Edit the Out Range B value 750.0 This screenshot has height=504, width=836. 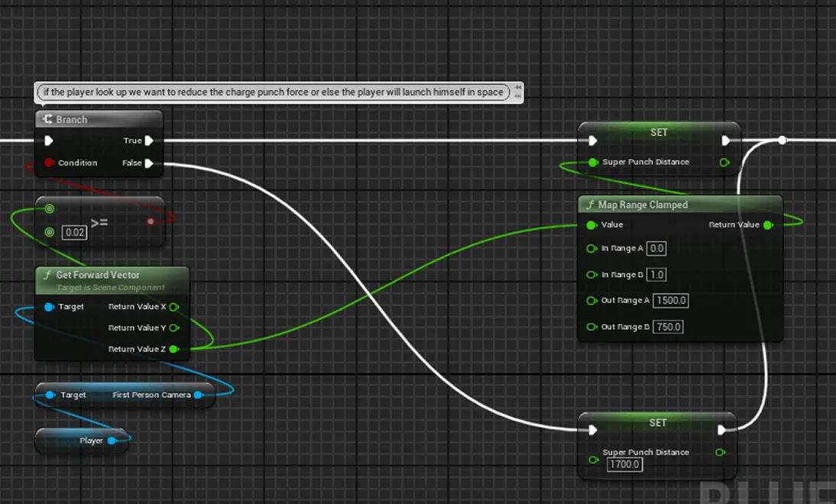click(668, 327)
